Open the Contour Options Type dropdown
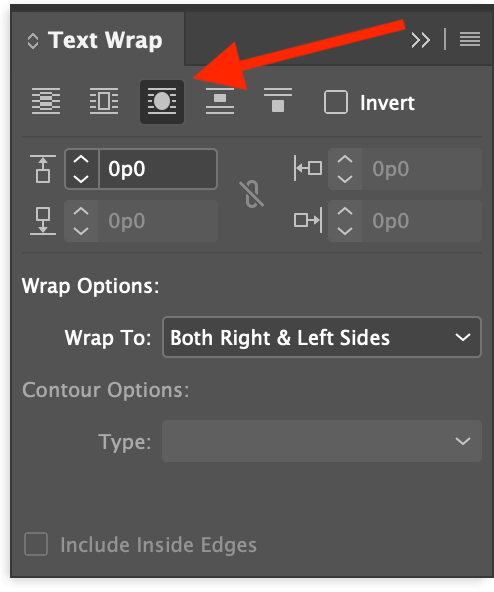This screenshot has height=592, width=494. coord(322,441)
